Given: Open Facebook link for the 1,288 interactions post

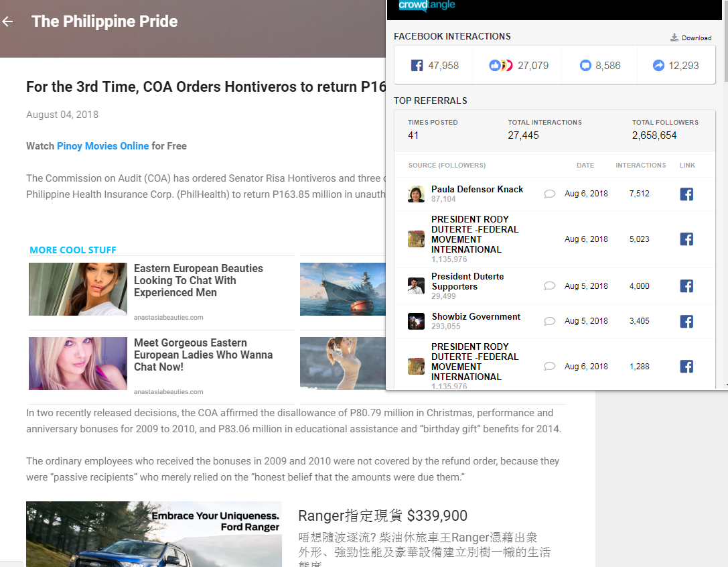Looking at the screenshot, I should [686, 367].
